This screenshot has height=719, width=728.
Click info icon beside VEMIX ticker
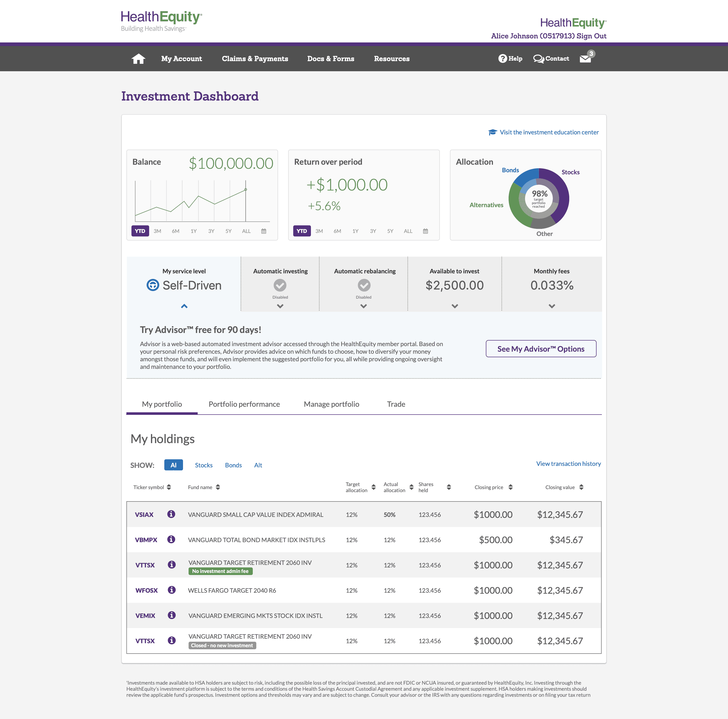pyautogui.click(x=171, y=615)
